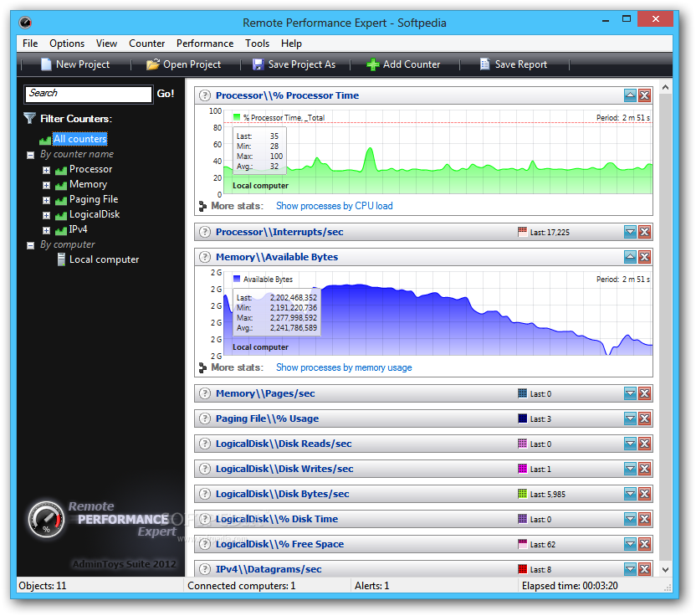Select All counters filter

tap(80, 139)
